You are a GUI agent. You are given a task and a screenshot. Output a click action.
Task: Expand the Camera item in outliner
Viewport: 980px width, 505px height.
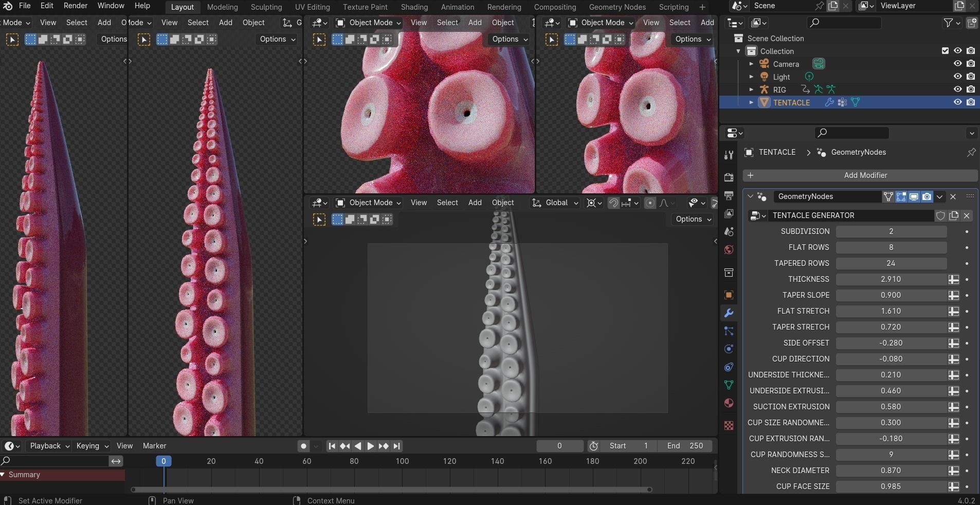(751, 64)
